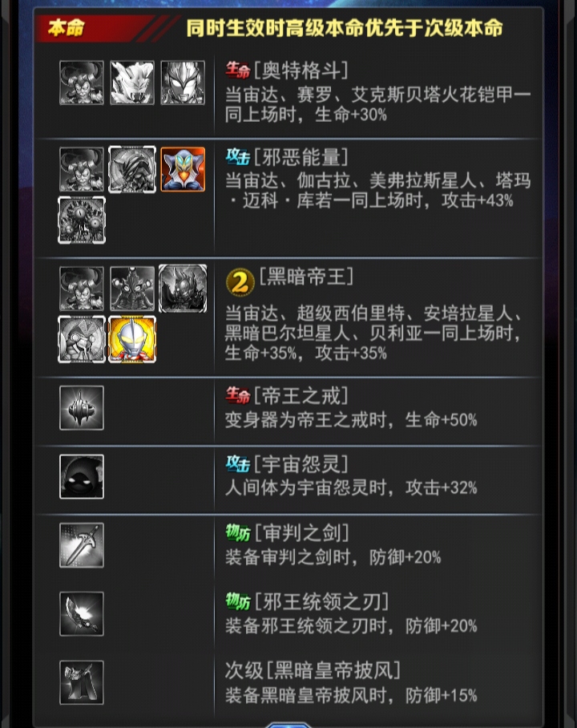
Task: Tap the colored orange hero portrait in 邪恶能量
Action: 183,169
